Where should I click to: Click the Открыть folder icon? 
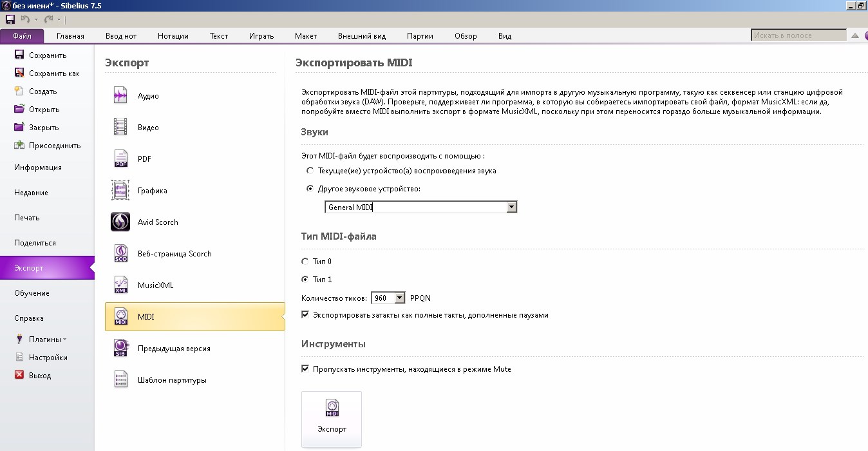click(19, 109)
